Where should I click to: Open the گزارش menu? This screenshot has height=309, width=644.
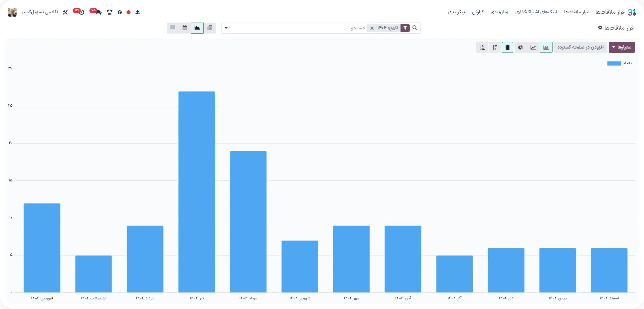pyautogui.click(x=478, y=12)
